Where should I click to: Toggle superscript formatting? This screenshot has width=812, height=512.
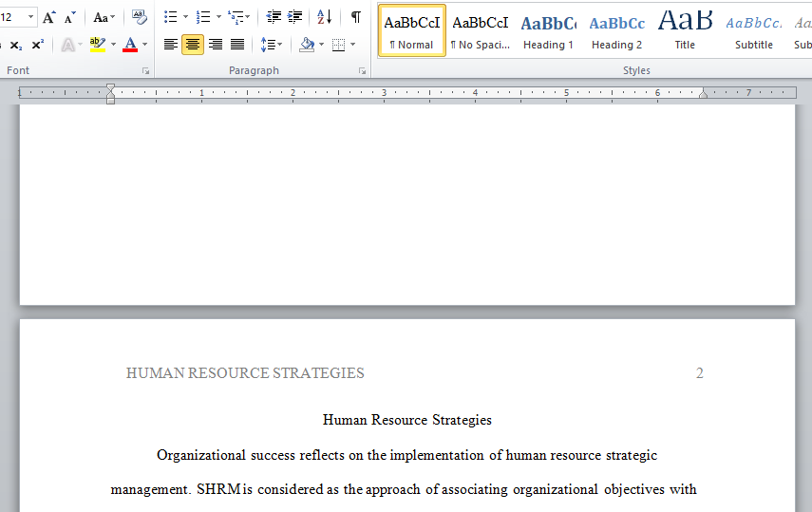pyautogui.click(x=37, y=45)
